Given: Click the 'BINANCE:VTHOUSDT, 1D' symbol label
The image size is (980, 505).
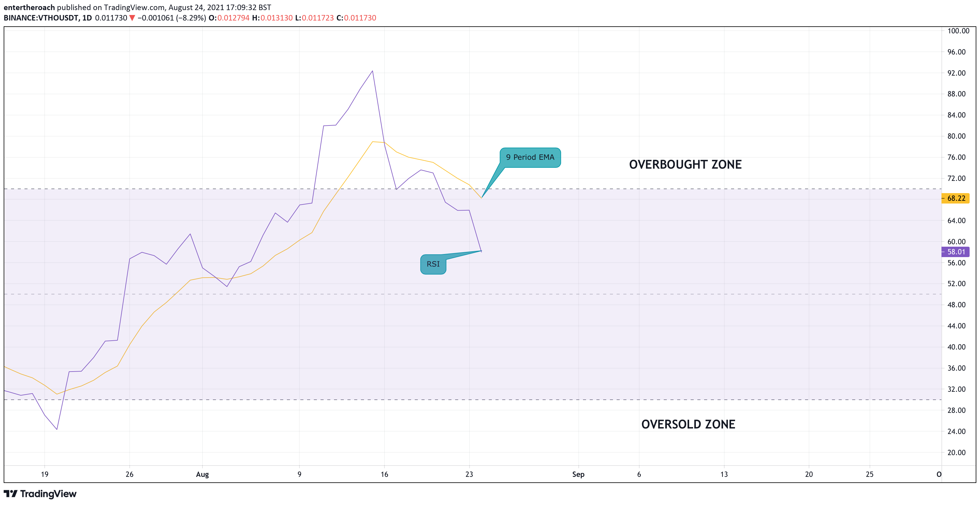Looking at the screenshot, I should tap(47, 18).
